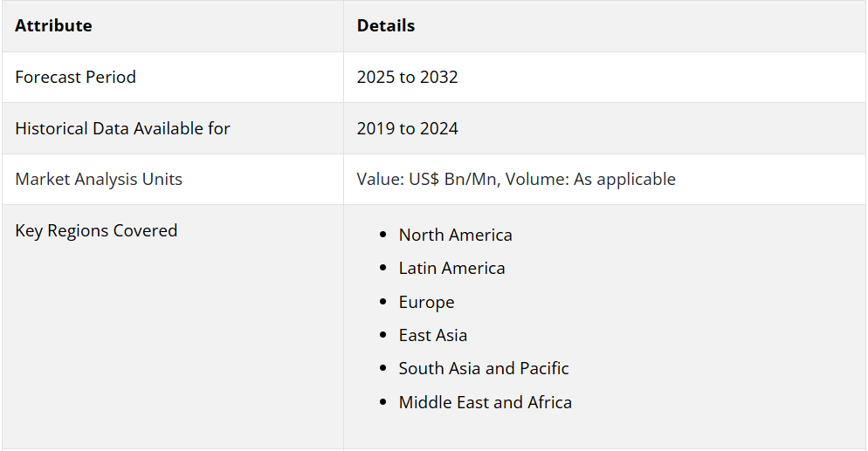Click the Details column header
Image resolution: width=868 pixels, height=451 pixels.
click(x=386, y=26)
